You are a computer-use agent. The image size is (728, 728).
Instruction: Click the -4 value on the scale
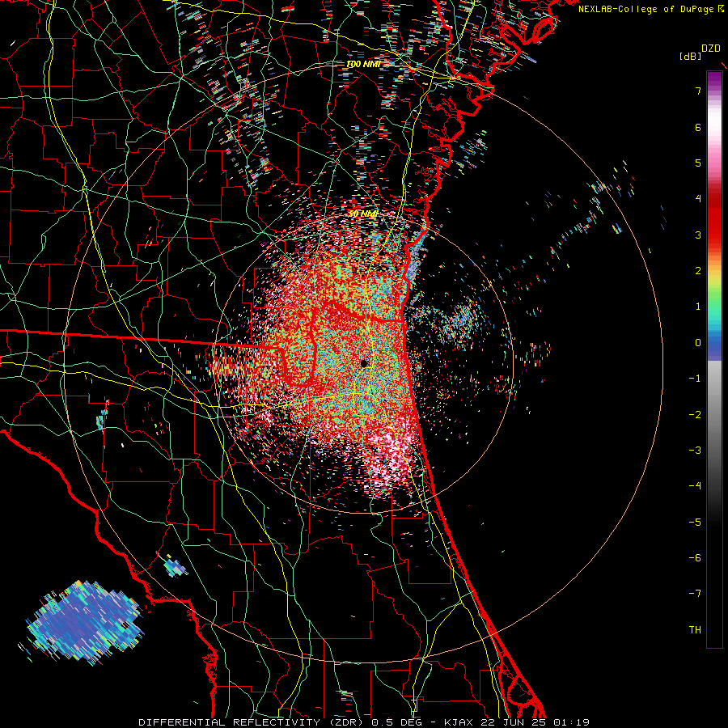(695, 485)
